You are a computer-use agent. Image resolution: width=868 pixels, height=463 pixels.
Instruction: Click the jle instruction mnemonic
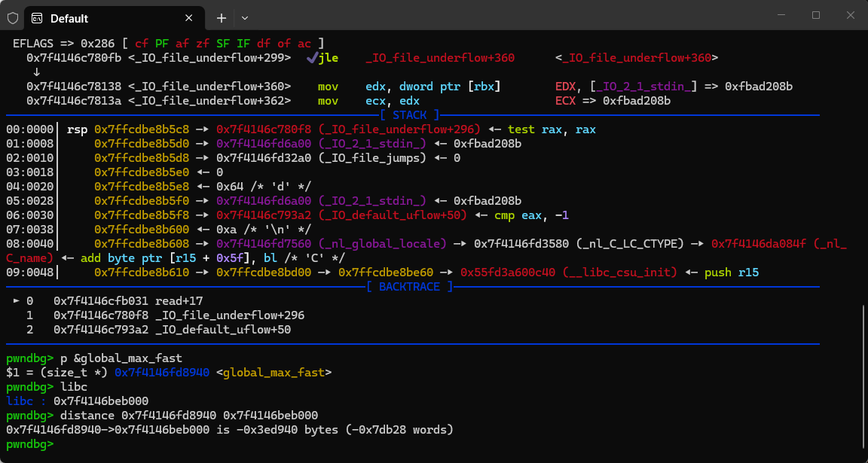click(x=329, y=57)
